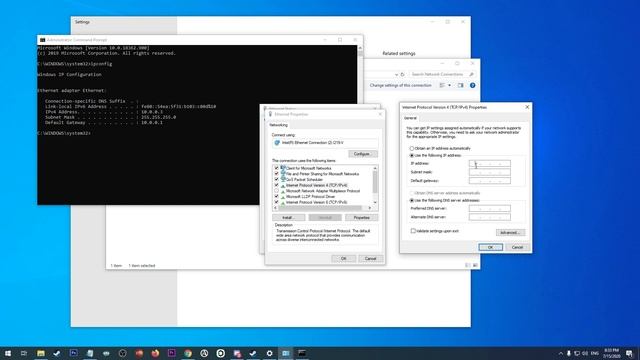Open Firefox from the taskbar
640x360 pixels.
(155, 353)
